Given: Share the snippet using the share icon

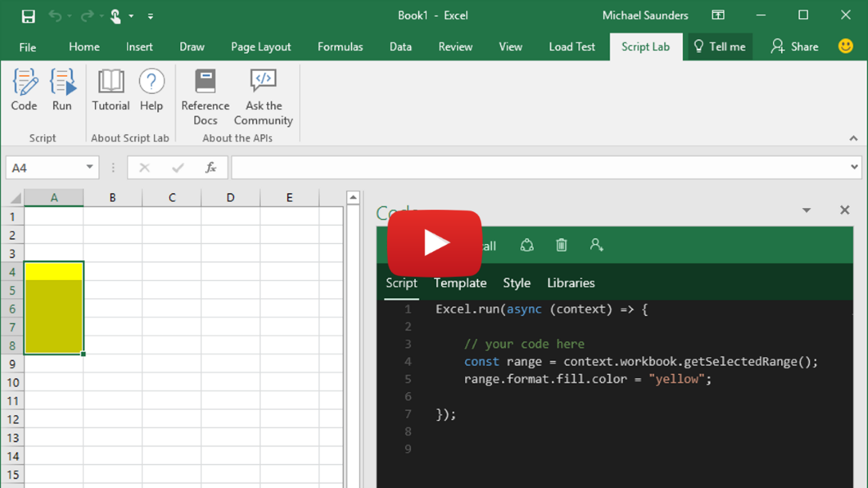Looking at the screenshot, I should 526,246.
